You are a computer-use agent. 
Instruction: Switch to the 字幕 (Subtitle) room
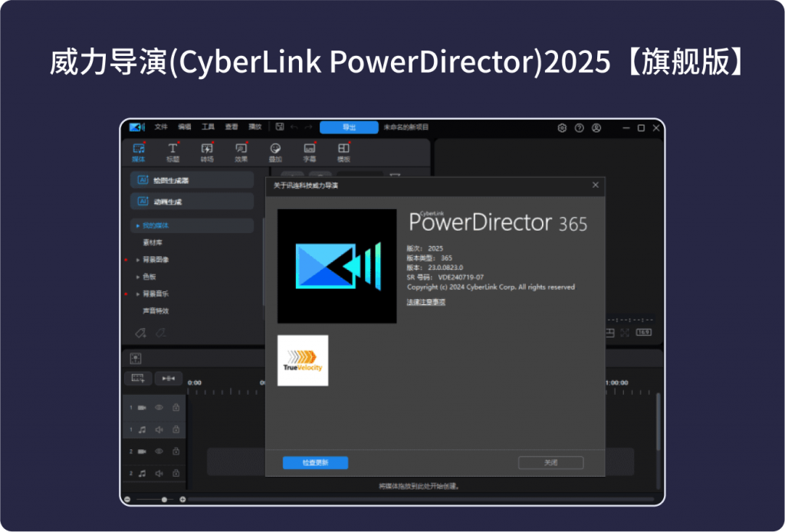click(x=310, y=153)
